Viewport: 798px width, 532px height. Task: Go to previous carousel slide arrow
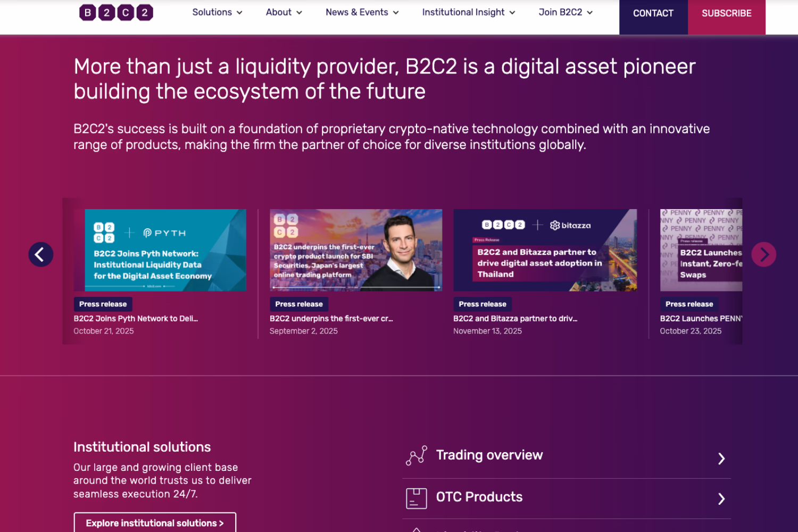pyautogui.click(x=41, y=254)
